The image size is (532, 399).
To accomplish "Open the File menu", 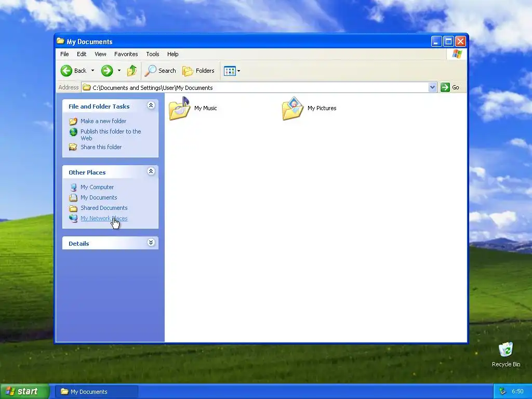I will pos(64,54).
